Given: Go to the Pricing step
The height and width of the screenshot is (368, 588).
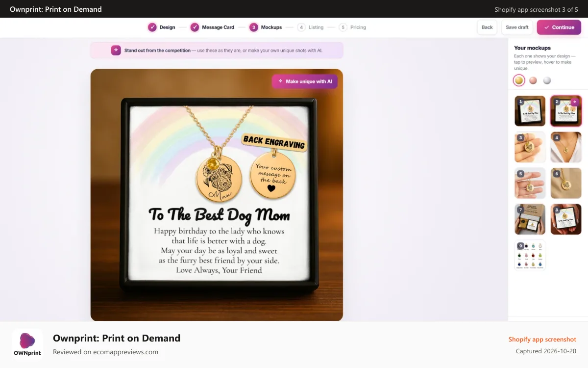Looking at the screenshot, I should tap(352, 27).
